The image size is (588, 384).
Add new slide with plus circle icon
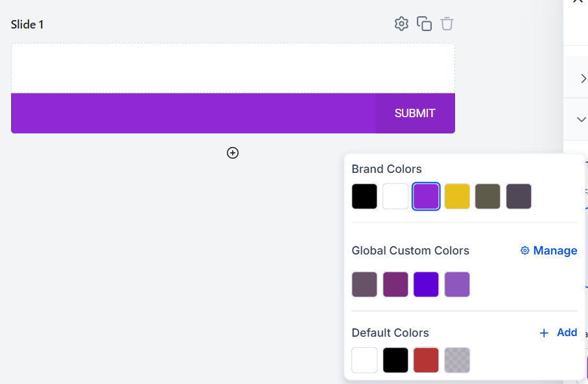pos(233,153)
